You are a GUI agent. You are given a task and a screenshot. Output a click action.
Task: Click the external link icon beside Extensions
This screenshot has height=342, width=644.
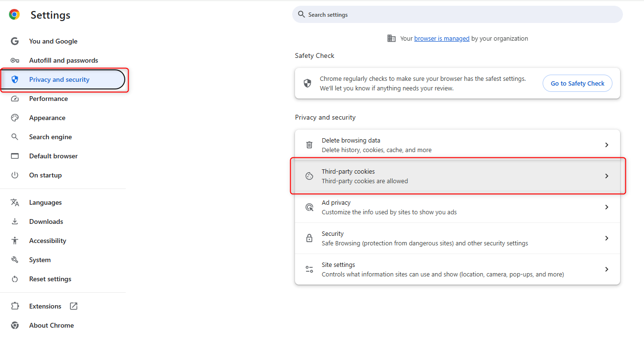pos(74,306)
